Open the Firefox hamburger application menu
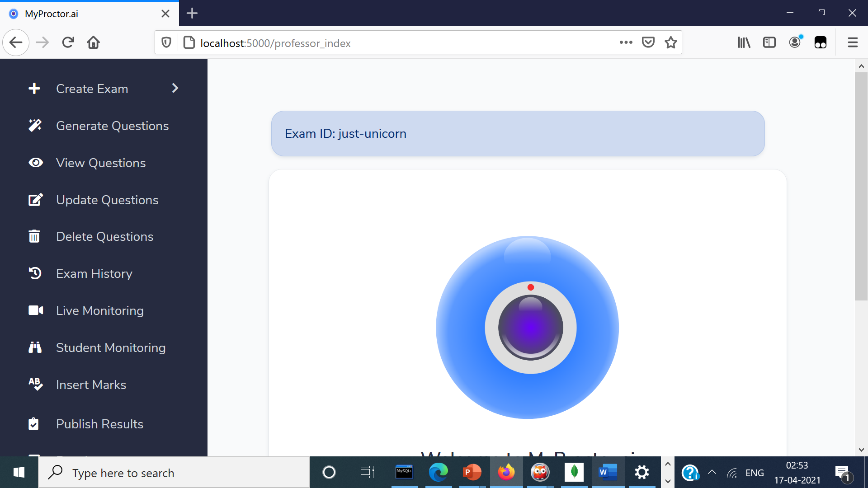 pos(853,42)
